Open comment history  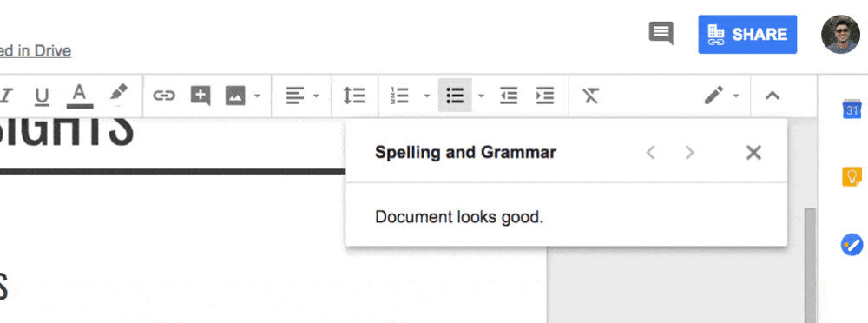(x=661, y=33)
